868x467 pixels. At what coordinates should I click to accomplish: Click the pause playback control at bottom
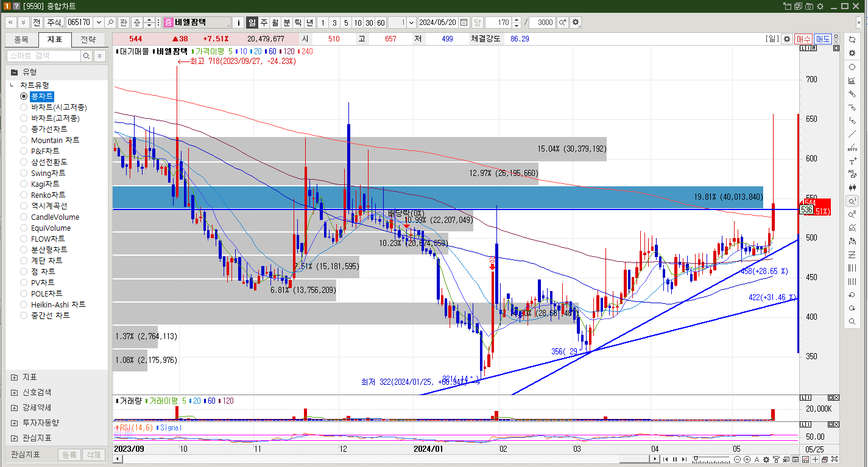click(675, 459)
